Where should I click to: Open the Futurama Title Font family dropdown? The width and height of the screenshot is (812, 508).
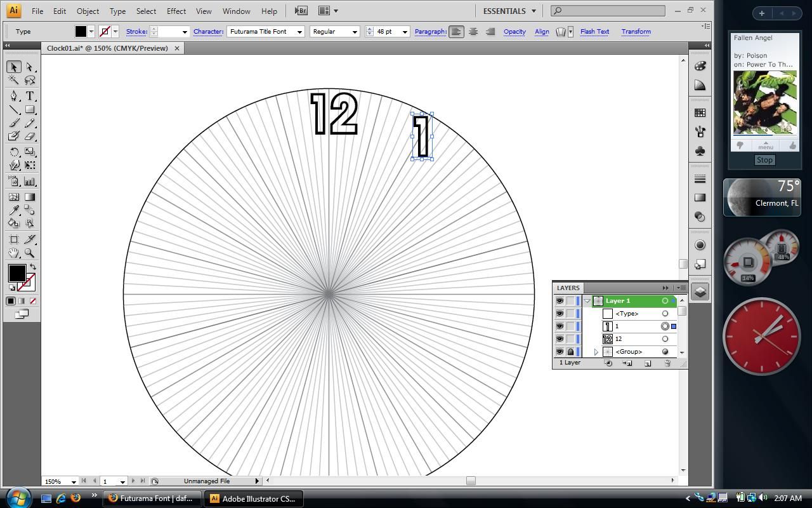tap(299, 31)
